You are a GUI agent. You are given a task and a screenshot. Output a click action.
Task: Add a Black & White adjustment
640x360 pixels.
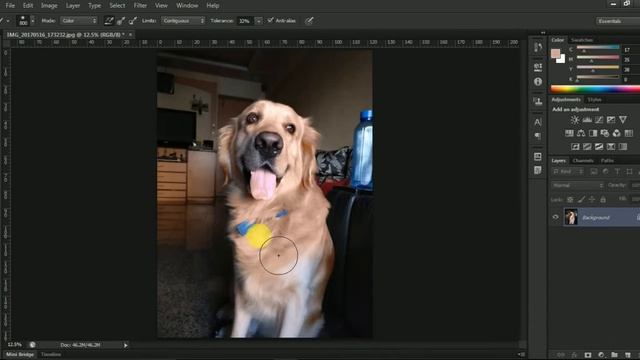[593, 133]
